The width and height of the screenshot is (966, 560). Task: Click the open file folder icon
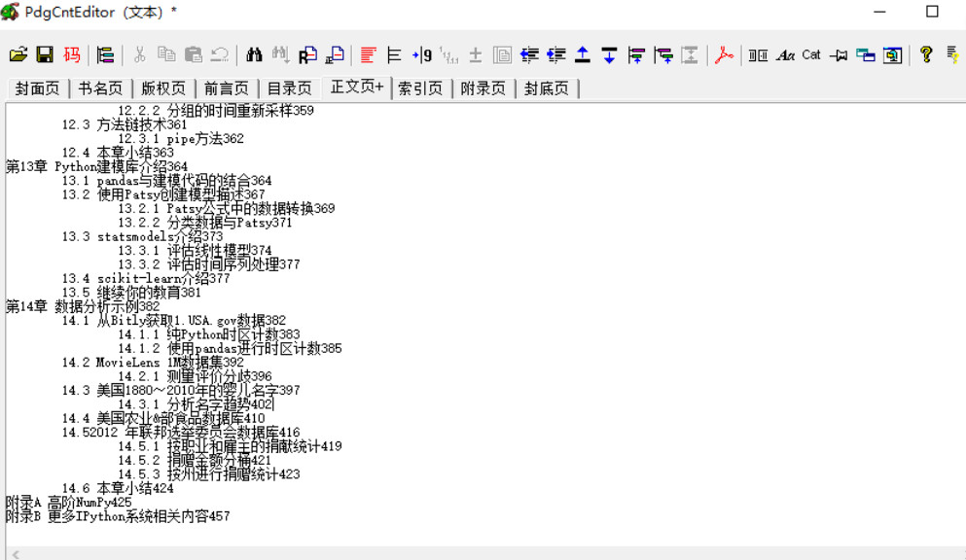pyautogui.click(x=18, y=54)
